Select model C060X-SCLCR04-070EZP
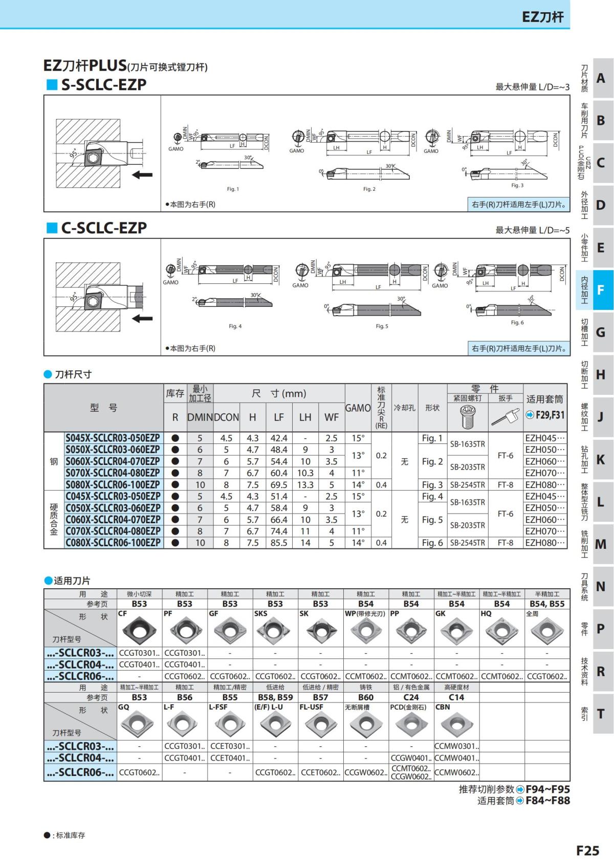The height and width of the screenshot is (868, 614). 113,520
